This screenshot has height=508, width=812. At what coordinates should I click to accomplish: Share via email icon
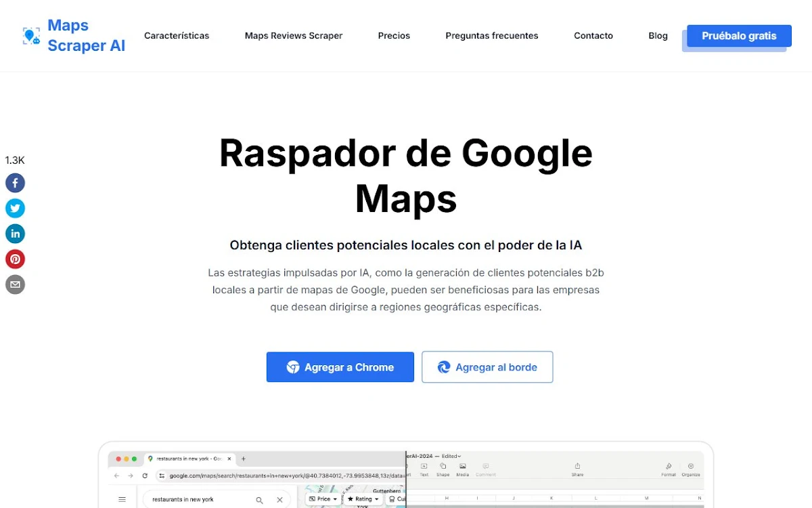pos(15,284)
